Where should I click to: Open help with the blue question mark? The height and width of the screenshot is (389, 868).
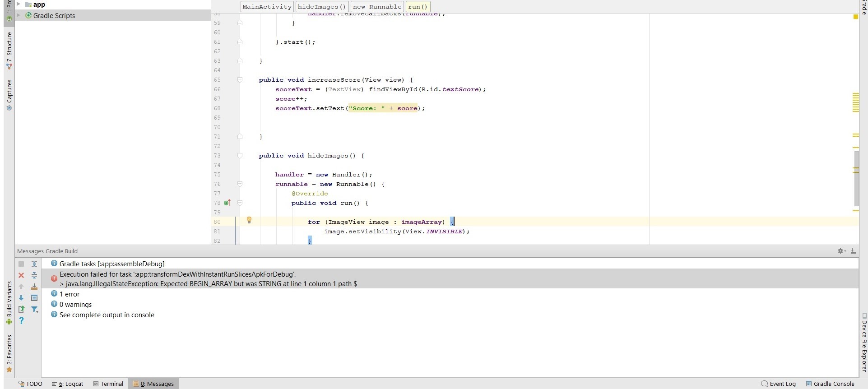(x=21, y=320)
